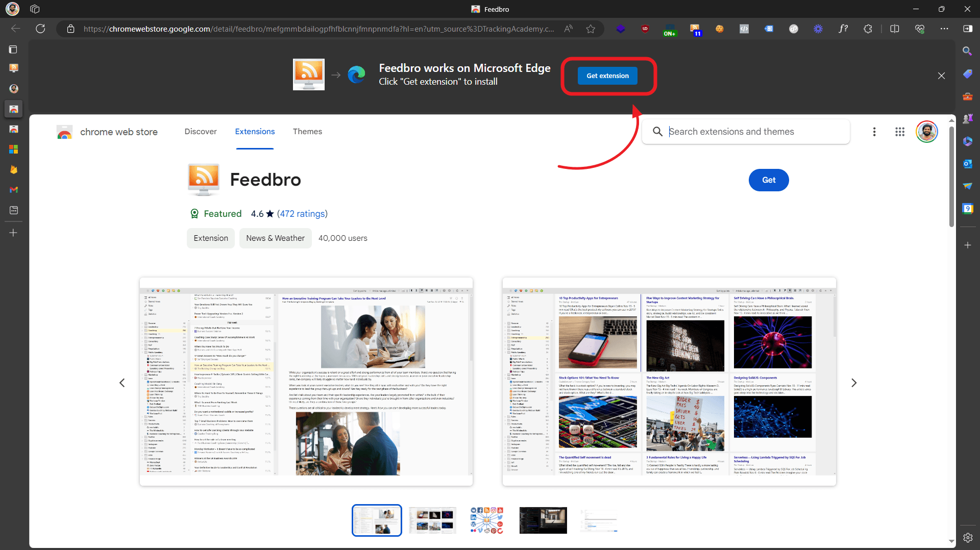Viewport: 980px width, 550px height.
Task: Open Edge Settings and more menu
Action: click(x=944, y=29)
